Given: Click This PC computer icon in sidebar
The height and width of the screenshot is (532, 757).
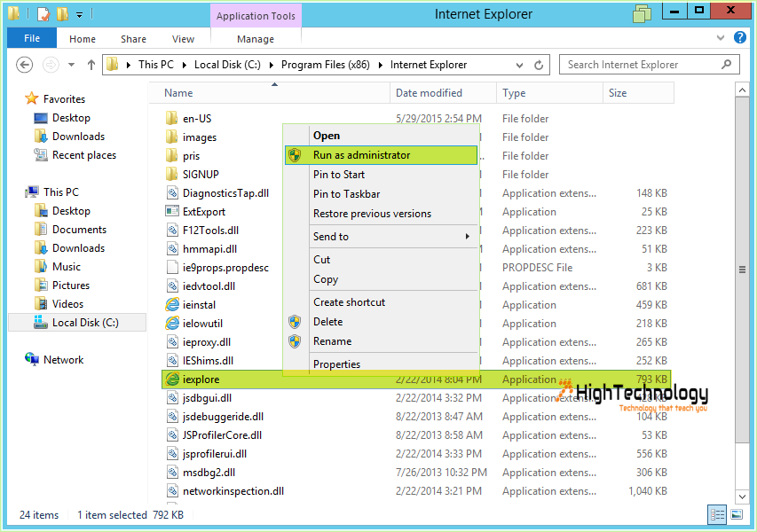Looking at the screenshot, I should (32, 192).
